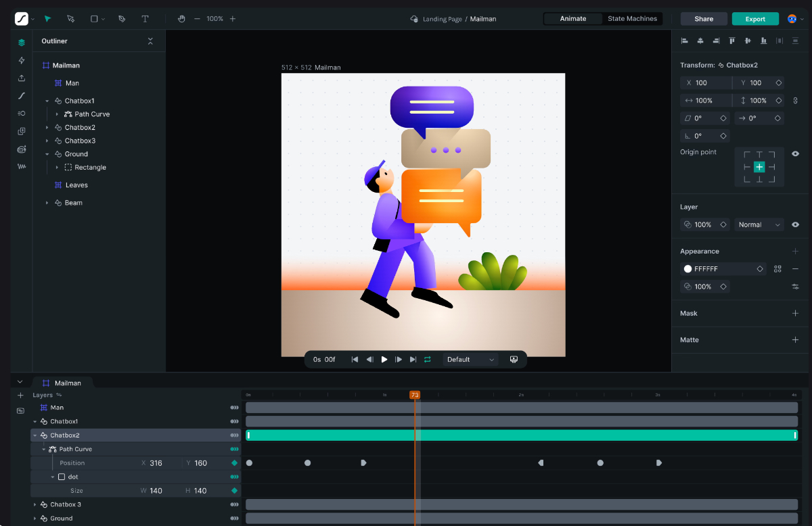Select the Rectangle shape tool
812x526 pixels.
pyautogui.click(x=93, y=18)
